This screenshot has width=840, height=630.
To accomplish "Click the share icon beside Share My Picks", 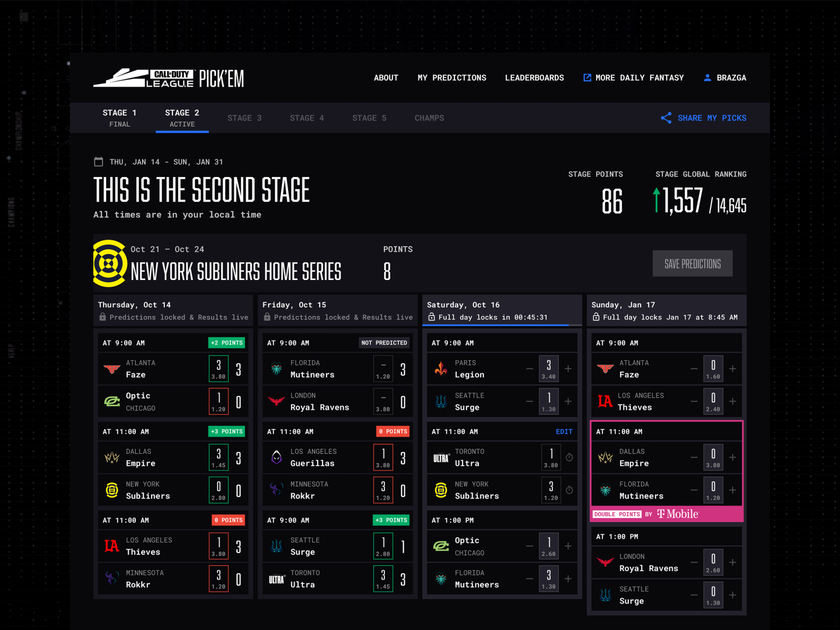I will [x=666, y=118].
